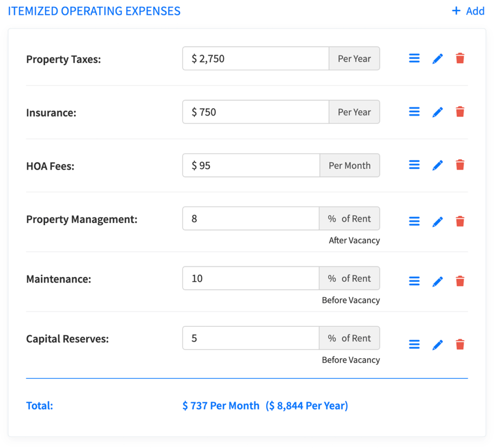Image resolution: width=494 pixels, height=448 pixels.
Task: Delete the Insurance expense
Action: tap(460, 111)
